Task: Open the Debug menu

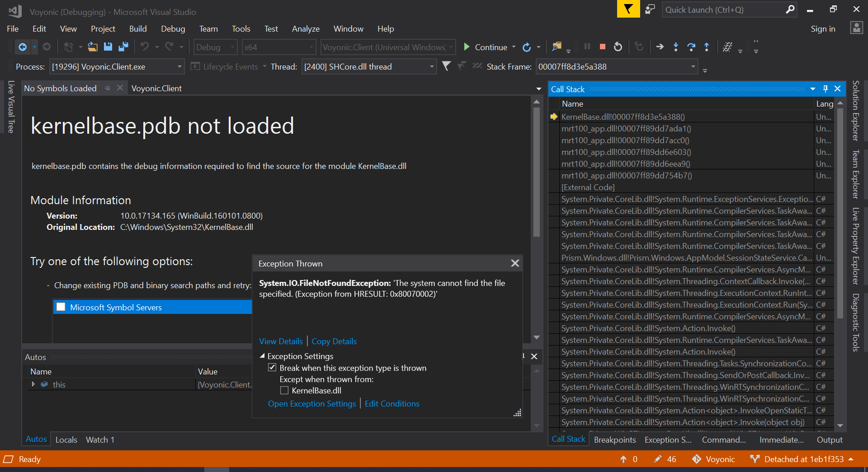Action: pos(173,28)
